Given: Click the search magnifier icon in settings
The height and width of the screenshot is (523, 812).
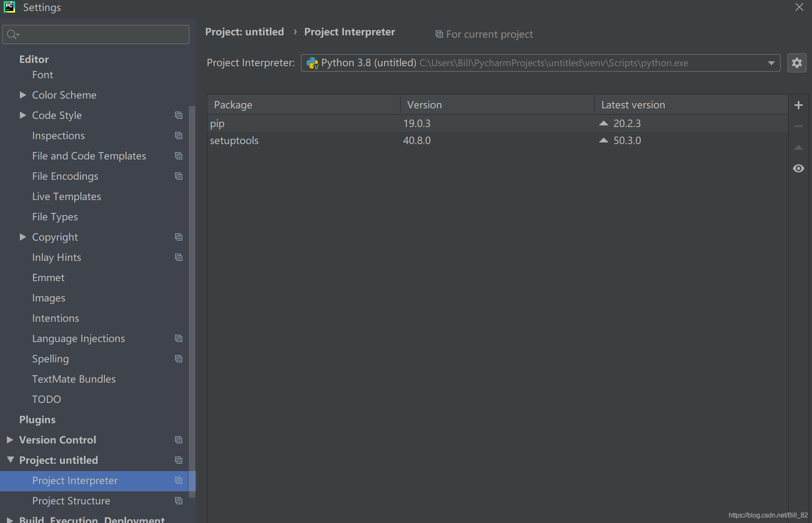Looking at the screenshot, I should (13, 34).
